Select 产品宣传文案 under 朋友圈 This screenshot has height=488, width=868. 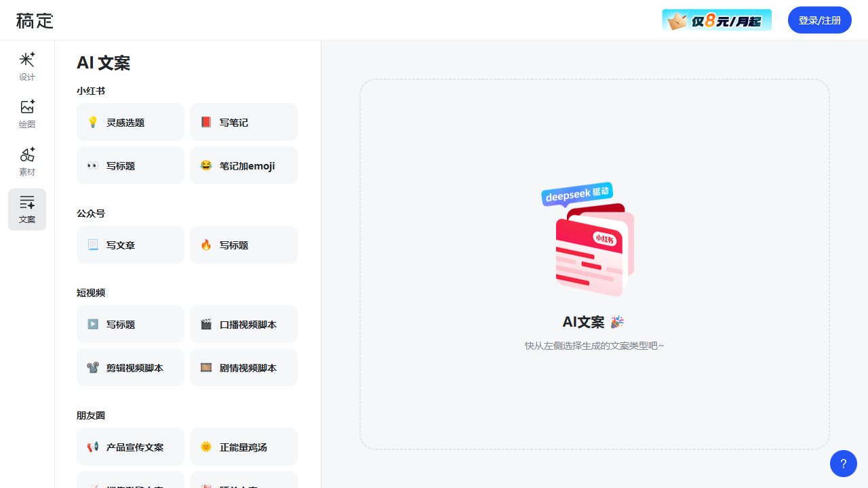(x=130, y=447)
